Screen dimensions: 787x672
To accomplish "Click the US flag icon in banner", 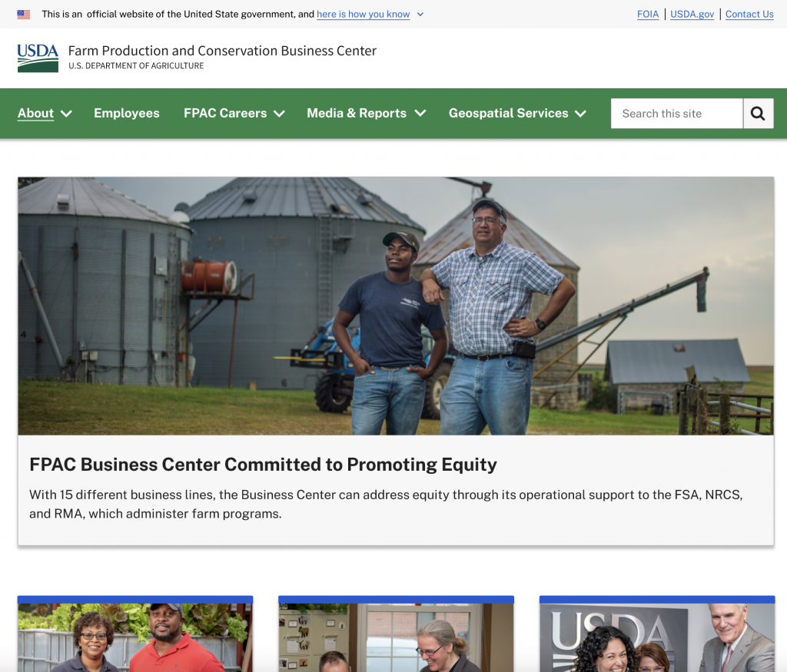I will (24, 15).
